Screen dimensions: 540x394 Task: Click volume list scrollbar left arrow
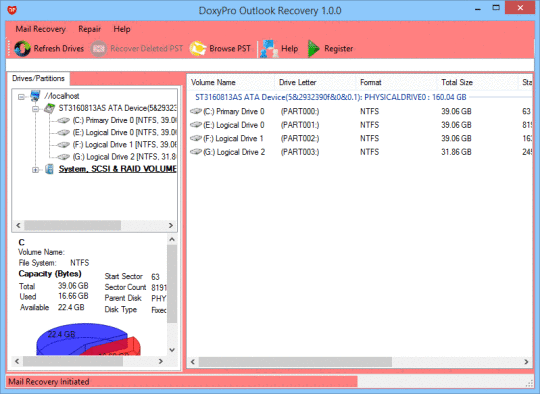click(x=193, y=362)
